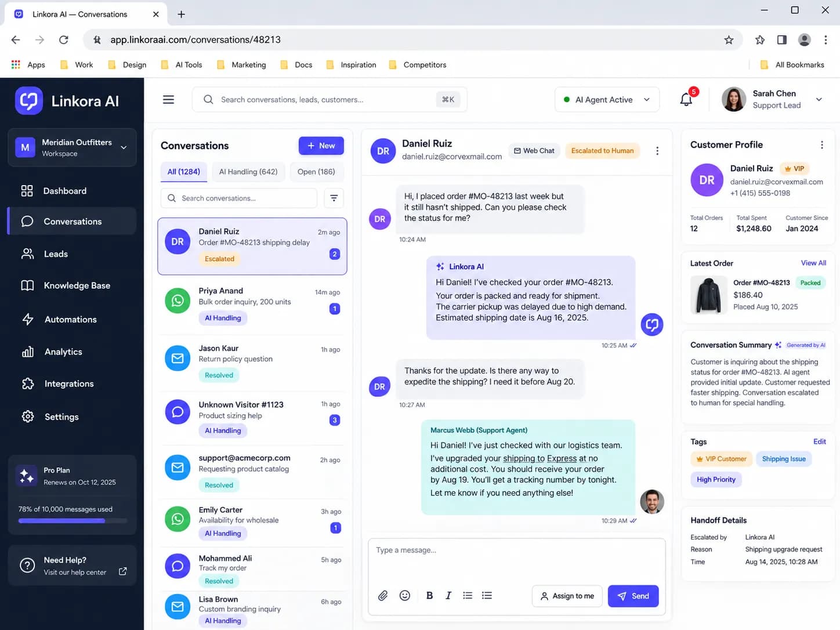This screenshot has width=840, height=630.
Task: Open browser extensions icon
Action: [760, 39]
